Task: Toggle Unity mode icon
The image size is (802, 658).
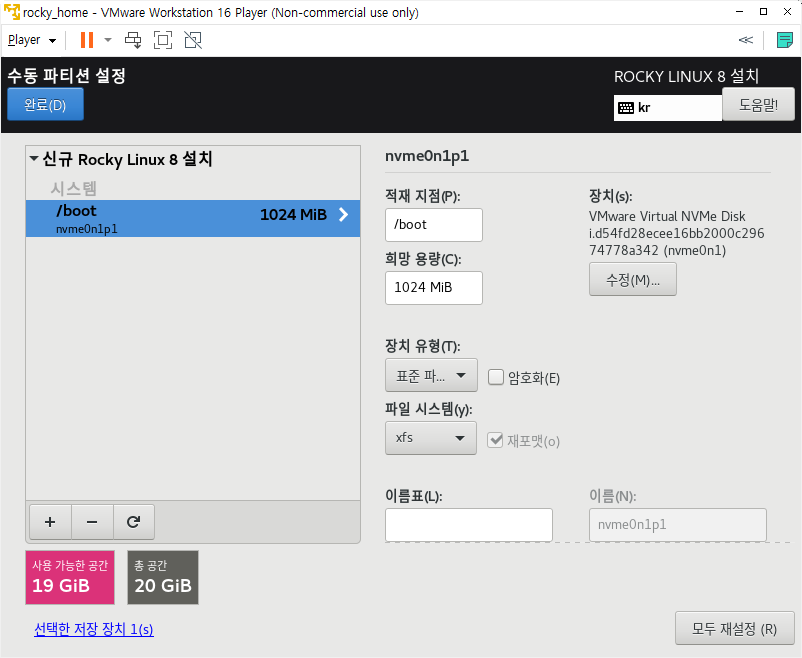Action: 193,40
